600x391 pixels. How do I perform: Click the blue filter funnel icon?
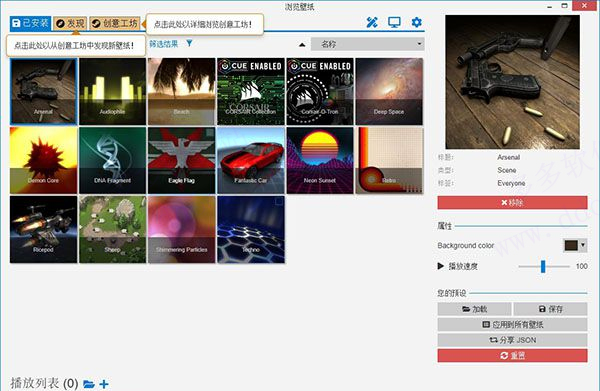[x=189, y=43]
